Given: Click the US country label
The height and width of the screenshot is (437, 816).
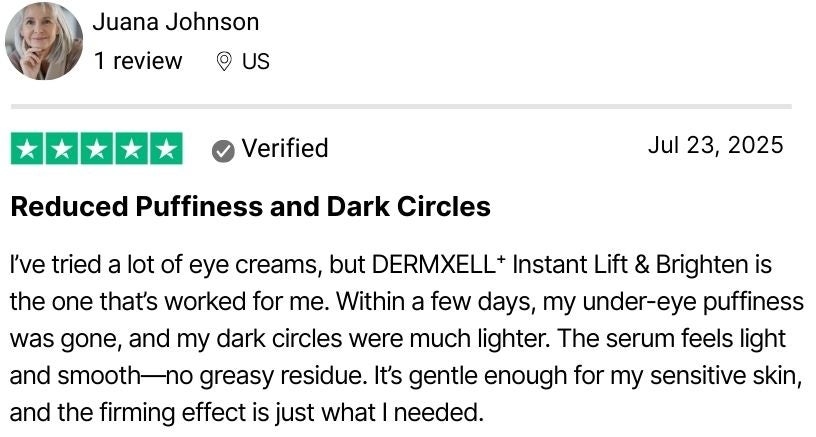Looking at the screenshot, I should pyautogui.click(x=256, y=61).
